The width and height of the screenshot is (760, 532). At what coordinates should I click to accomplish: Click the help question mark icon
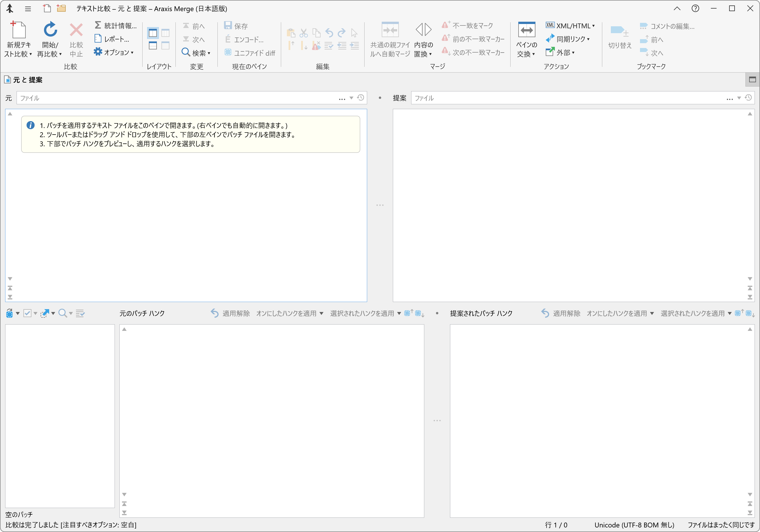click(x=695, y=9)
